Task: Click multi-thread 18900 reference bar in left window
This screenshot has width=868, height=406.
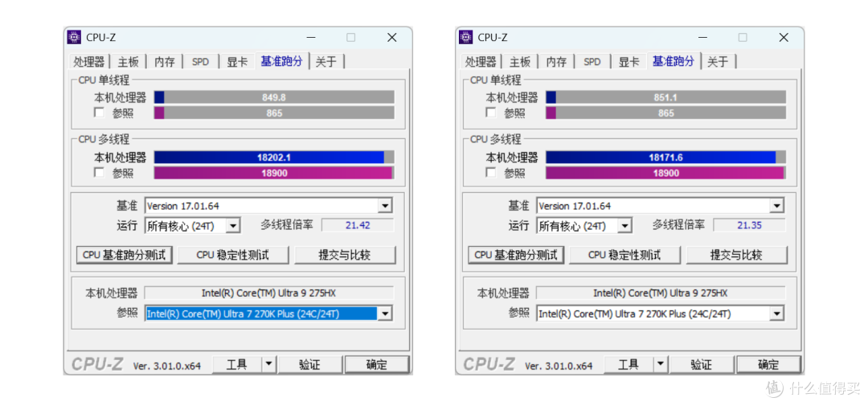Action: (274, 173)
